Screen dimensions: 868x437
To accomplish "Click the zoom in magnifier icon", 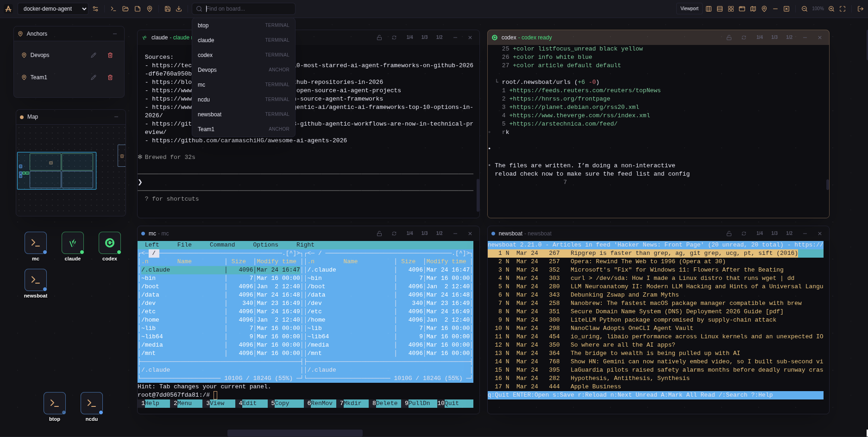I will (831, 9).
